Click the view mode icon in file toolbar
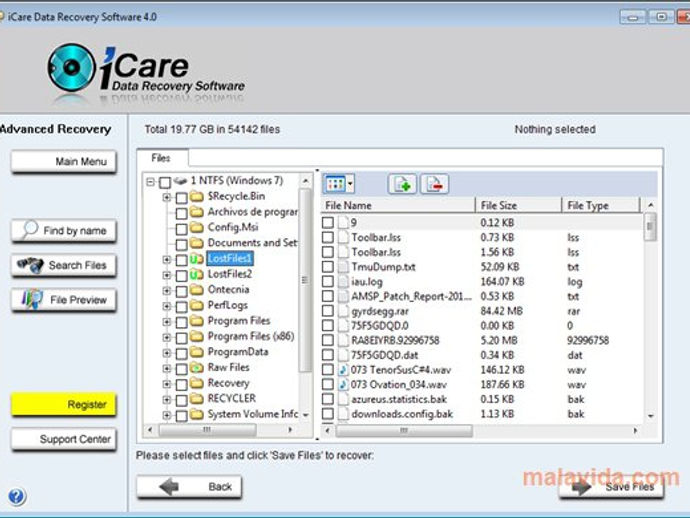690x518 pixels. [x=336, y=184]
